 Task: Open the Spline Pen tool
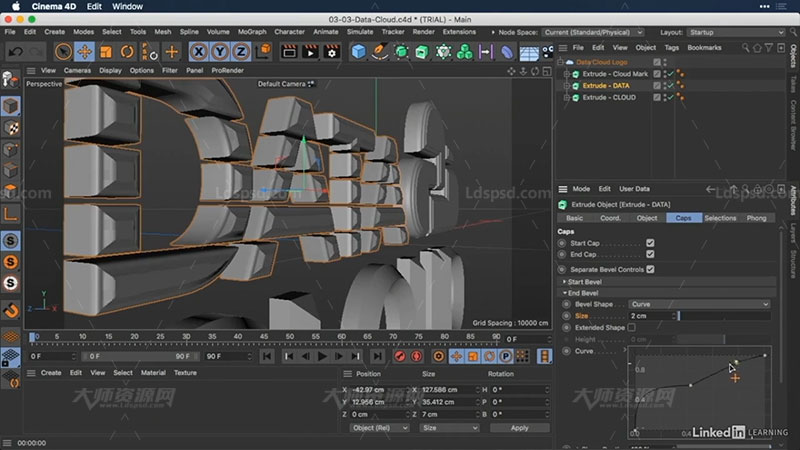coord(380,52)
